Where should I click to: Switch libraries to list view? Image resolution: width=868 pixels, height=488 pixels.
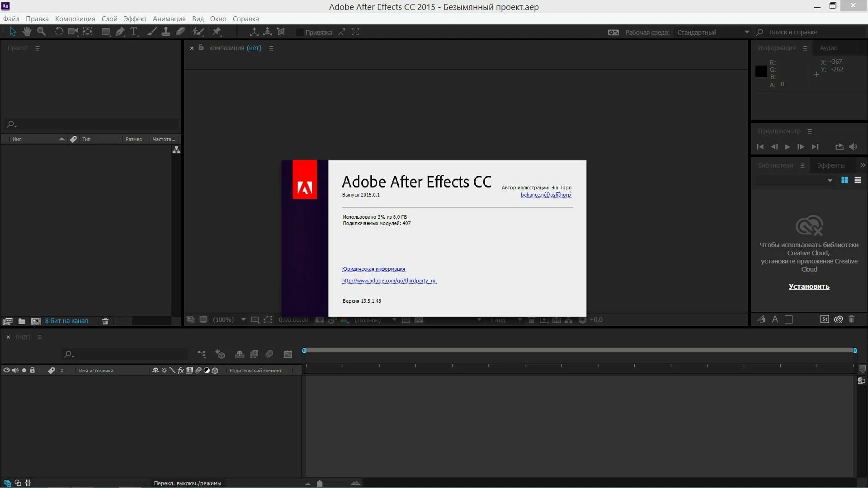coord(858,180)
